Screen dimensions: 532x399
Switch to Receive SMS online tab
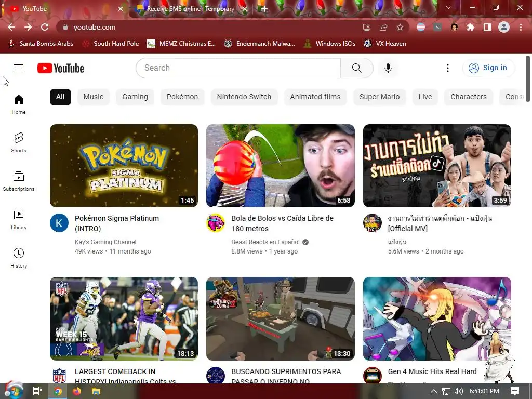click(191, 9)
